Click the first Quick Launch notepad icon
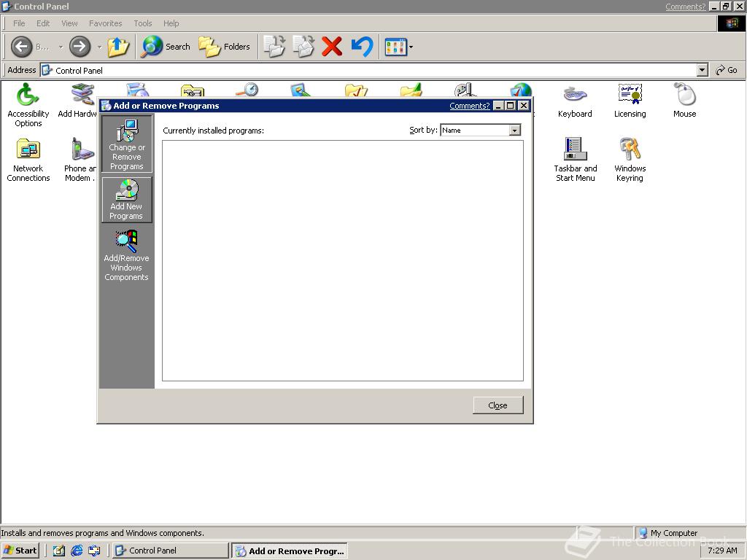 tap(59, 551)
